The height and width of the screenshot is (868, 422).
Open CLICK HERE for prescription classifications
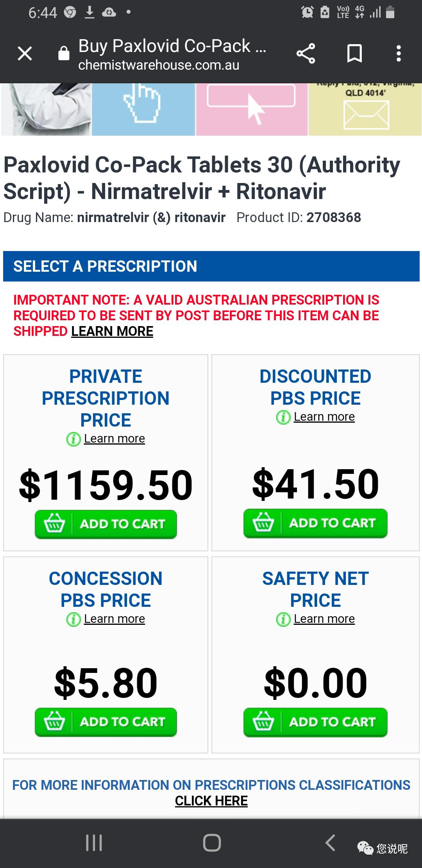pyautogui.click(x=211, y=801)
